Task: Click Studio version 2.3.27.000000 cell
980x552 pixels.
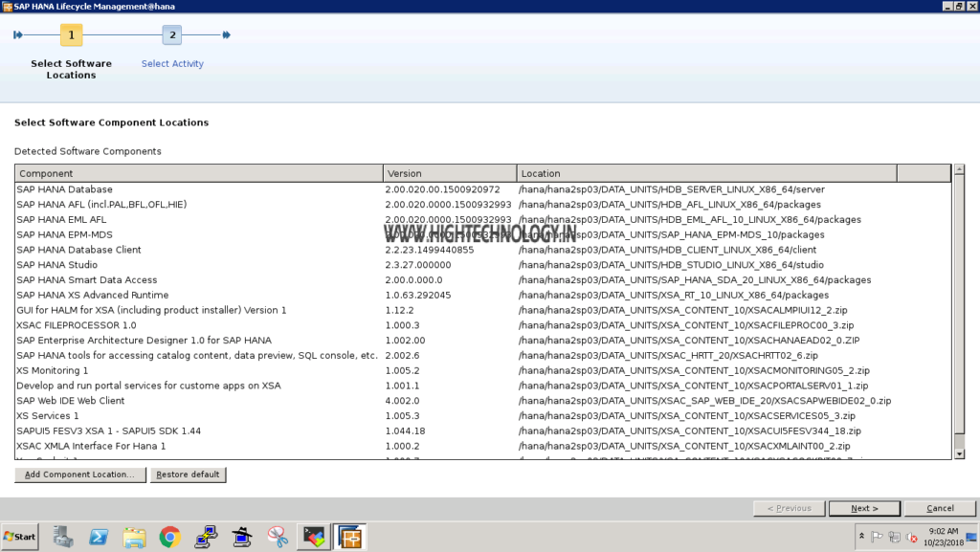Action: [418, 265]
